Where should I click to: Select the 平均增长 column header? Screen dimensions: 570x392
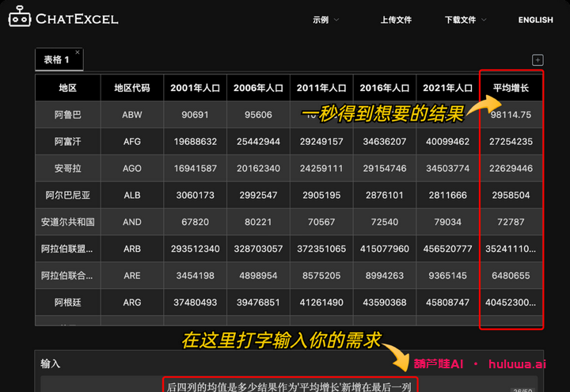click(x=511, y=88)
